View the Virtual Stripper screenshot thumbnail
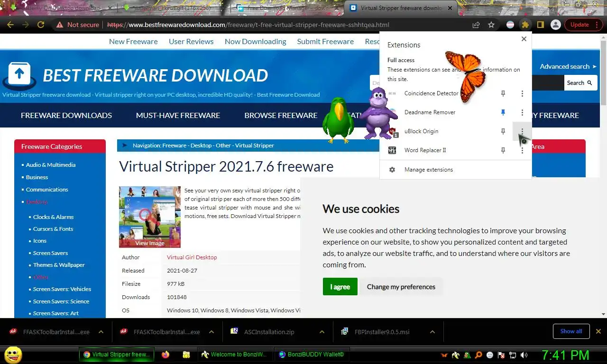Image resolution: width=607 pixels, height=364 pixels. 150,217
